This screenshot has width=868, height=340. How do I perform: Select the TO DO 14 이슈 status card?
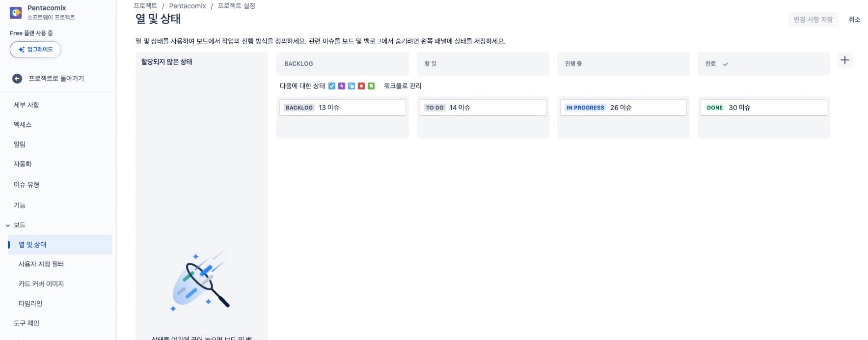(x=483, y=108)
